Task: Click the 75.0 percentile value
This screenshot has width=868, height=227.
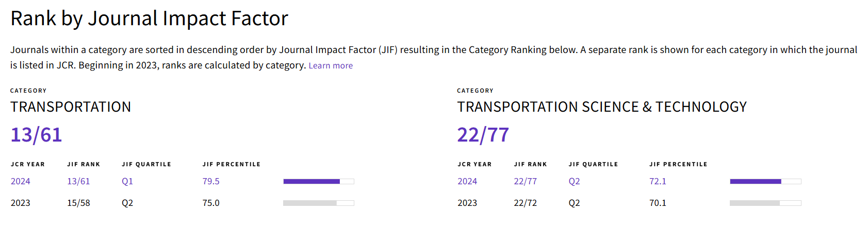Action: pos(211,203)
